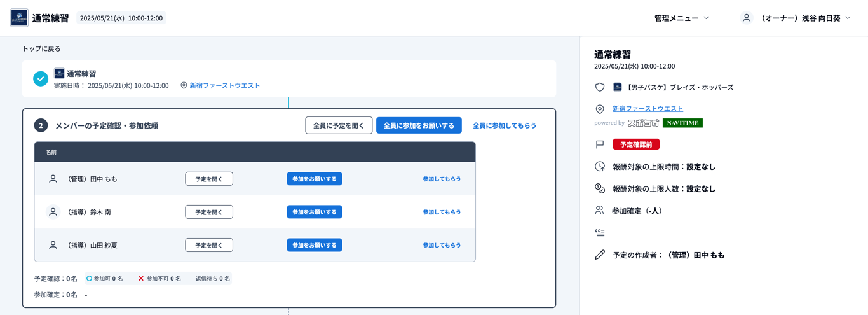Click the flag icon beside the 予定確認前 badge

[x=600, y=144]
